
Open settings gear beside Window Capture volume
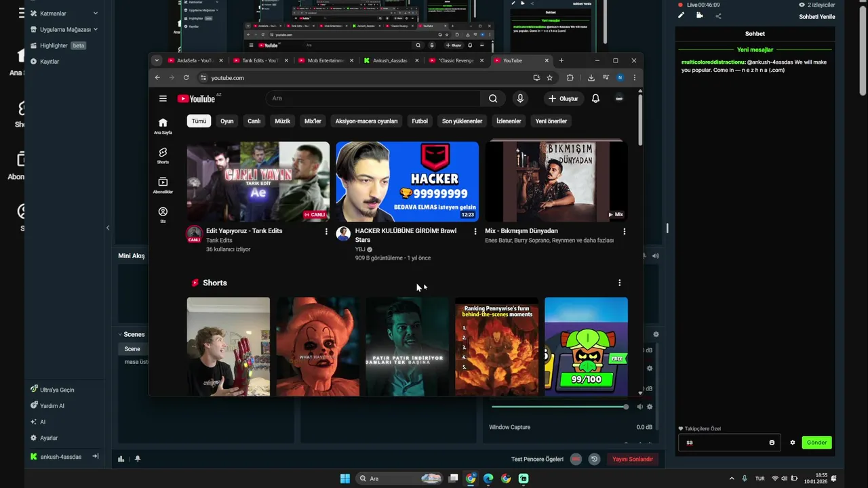click(x=650, y=407)
